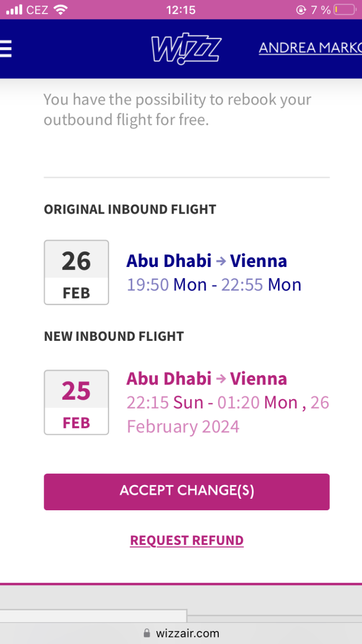Tap the 26 Feb date box
Viewport: 362px width, 644px height.
point(76,272)
